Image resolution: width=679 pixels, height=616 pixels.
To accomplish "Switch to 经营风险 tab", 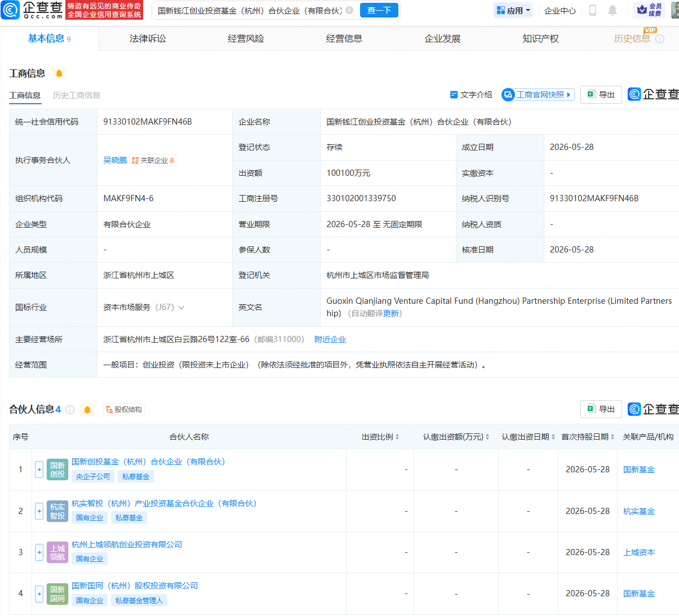I will (246, 38).
